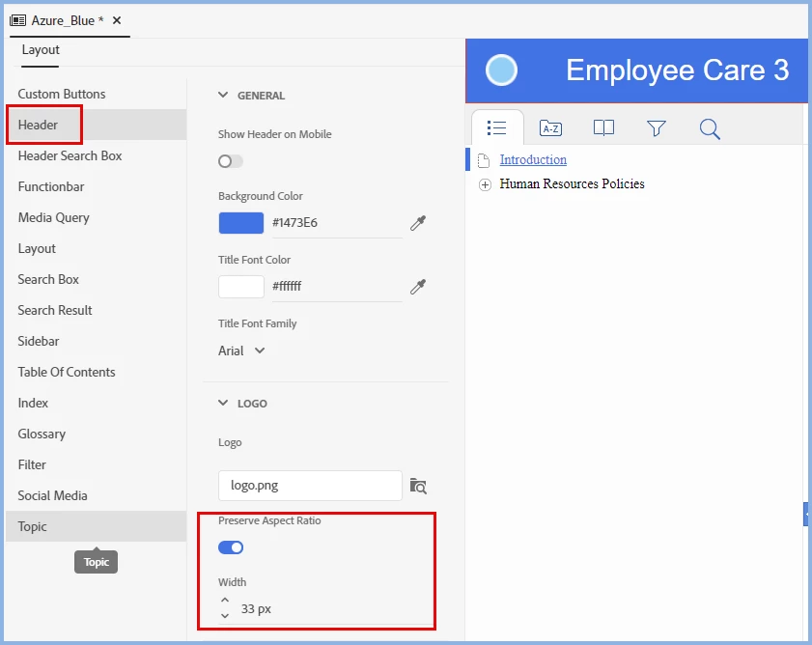Image resolution: width=812 pixels, height=645 pixels.
Task: Close the Azure_Blue tab
Action: tap(117, 20)
